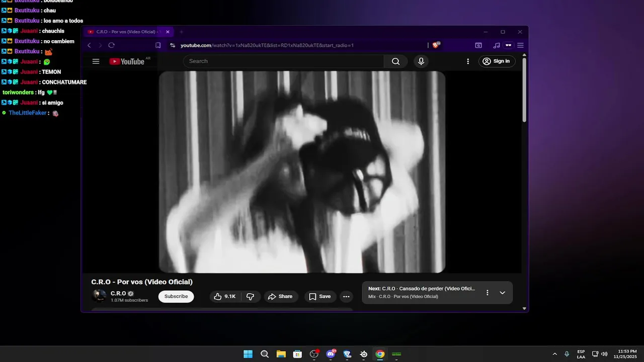Image resolution: width=644 pixels, height=362 pixels.
Task: Select the youtube.com address bar URL
Action: click(x=267, y=45)
